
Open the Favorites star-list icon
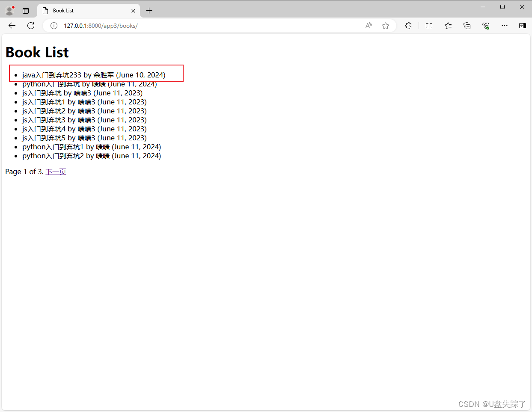pos(448,26)
